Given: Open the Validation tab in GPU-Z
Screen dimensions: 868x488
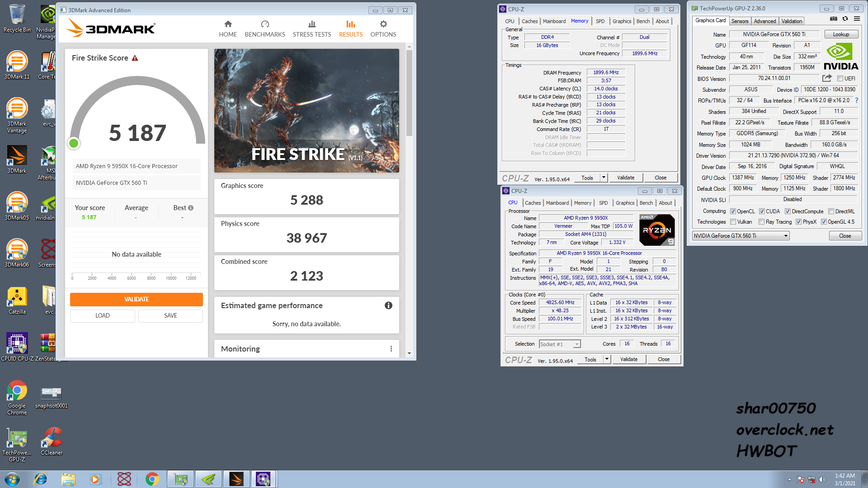Looking at the screenshot, I should [x=792, y=21].
